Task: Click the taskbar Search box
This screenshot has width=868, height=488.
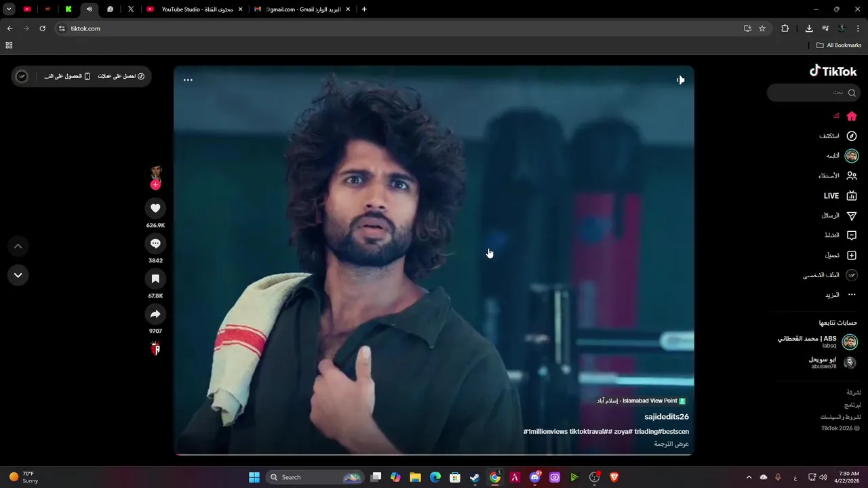Action: click(x=315, y=477)
